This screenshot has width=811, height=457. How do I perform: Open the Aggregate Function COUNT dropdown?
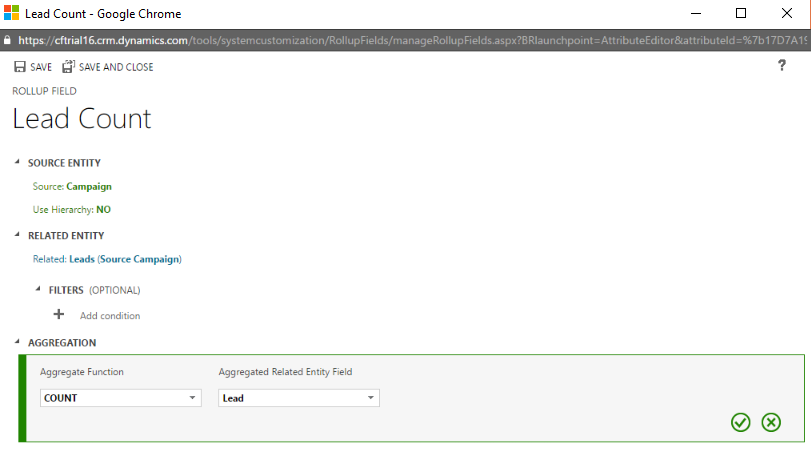tap(121, 398)
